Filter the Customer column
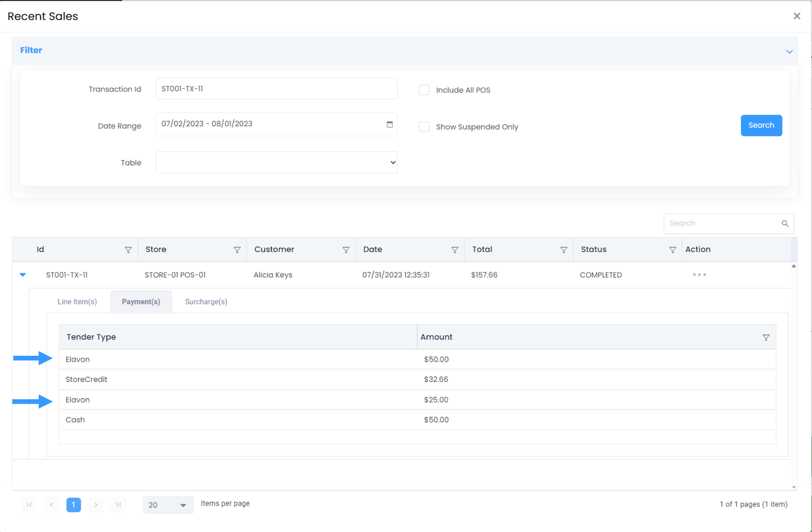Image resolution: width=812 pixels, height=532 pixels. (x=346, y=250)
